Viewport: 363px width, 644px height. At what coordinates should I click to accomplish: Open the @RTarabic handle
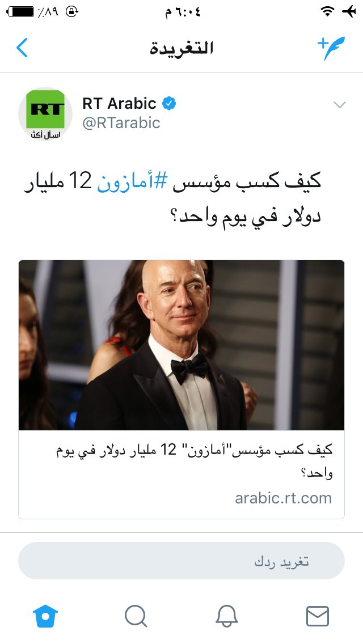(121, 123)
